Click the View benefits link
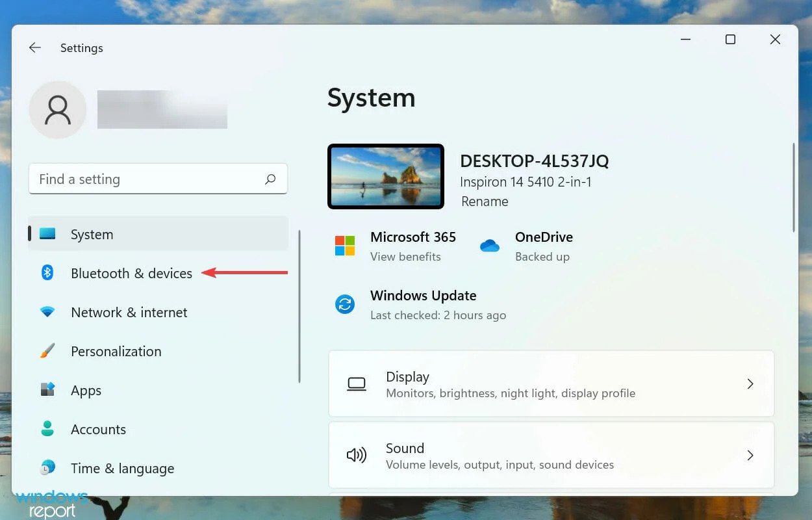 [405, 257]
